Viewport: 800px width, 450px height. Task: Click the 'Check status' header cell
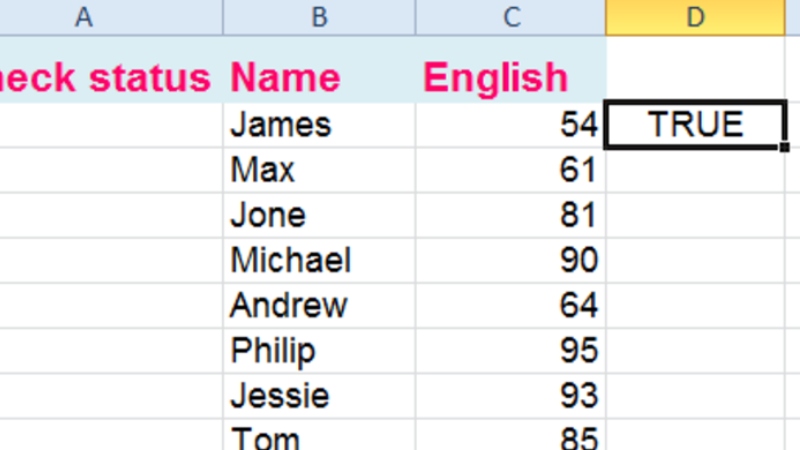tap(111, 77)
